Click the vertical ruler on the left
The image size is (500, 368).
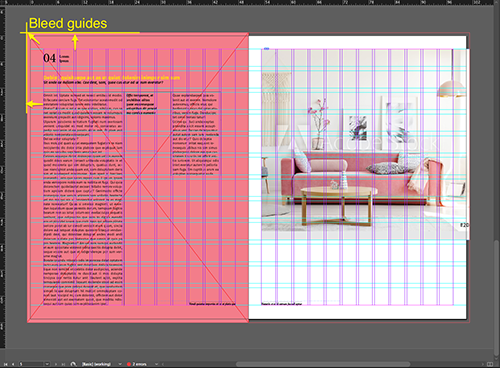[2, 177]
